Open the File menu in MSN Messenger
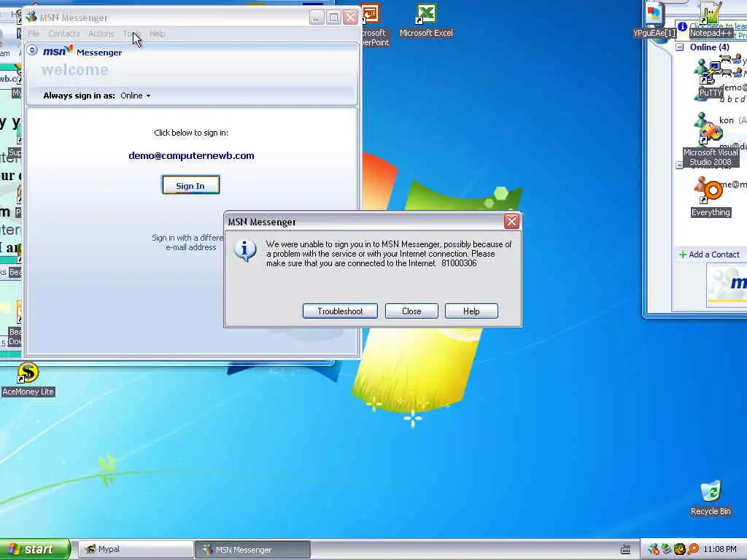The height and width of the screenshot is (560, 747). tap(34, 34)
